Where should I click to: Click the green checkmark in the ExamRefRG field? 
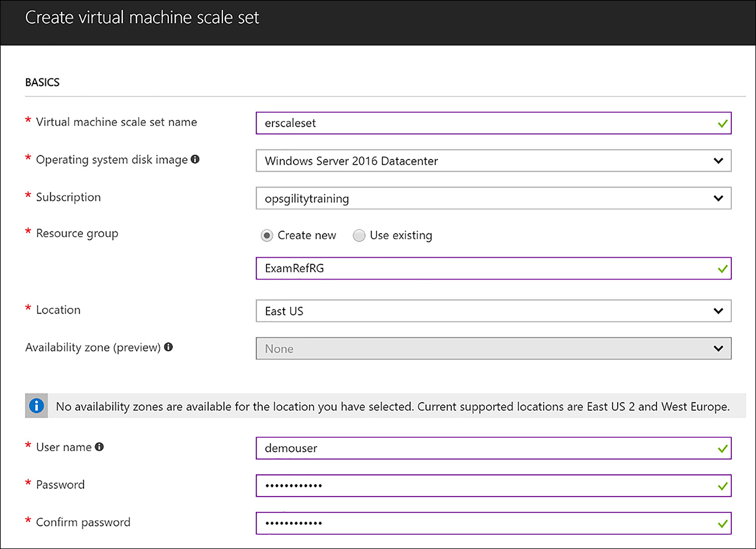pos(722,268)
